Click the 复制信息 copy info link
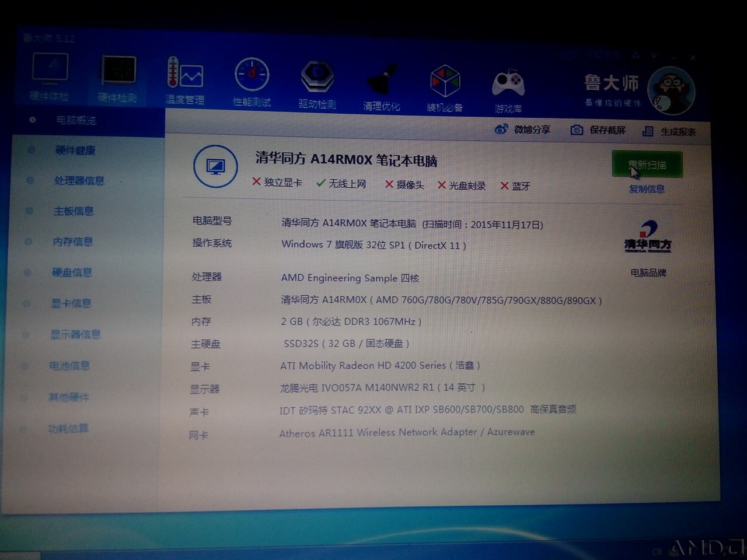747x560 pixels. [x=647, y=189]
